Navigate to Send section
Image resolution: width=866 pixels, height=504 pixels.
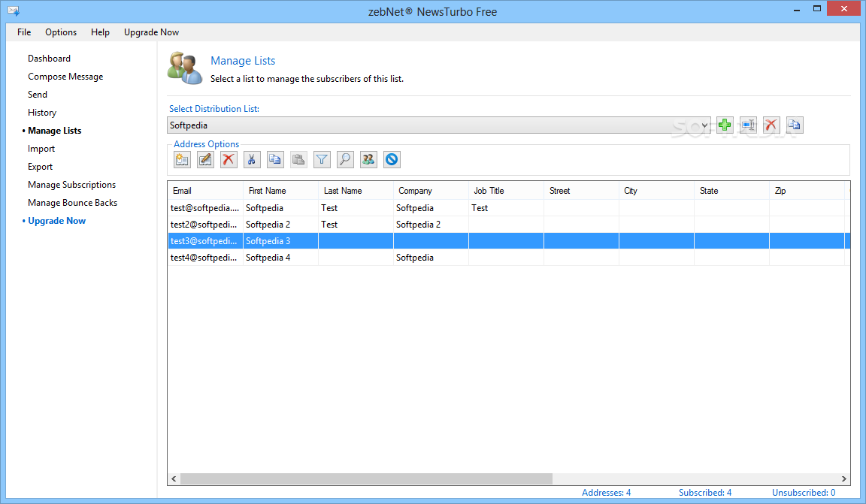point(38,95)
